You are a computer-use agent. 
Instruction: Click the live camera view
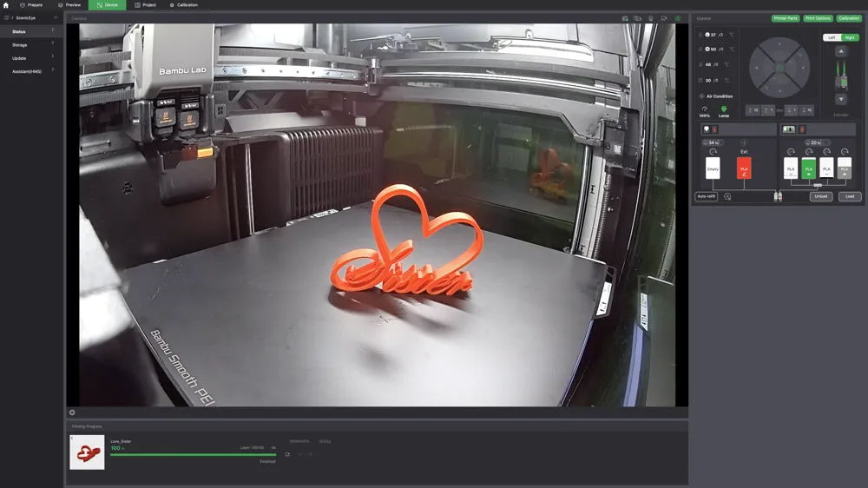[x=377, y=215]
